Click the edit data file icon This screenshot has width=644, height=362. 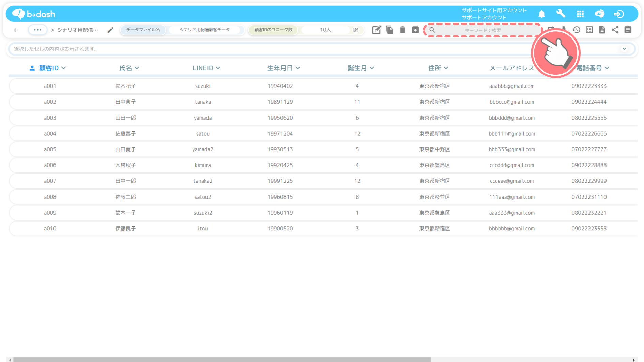[377, 30]
